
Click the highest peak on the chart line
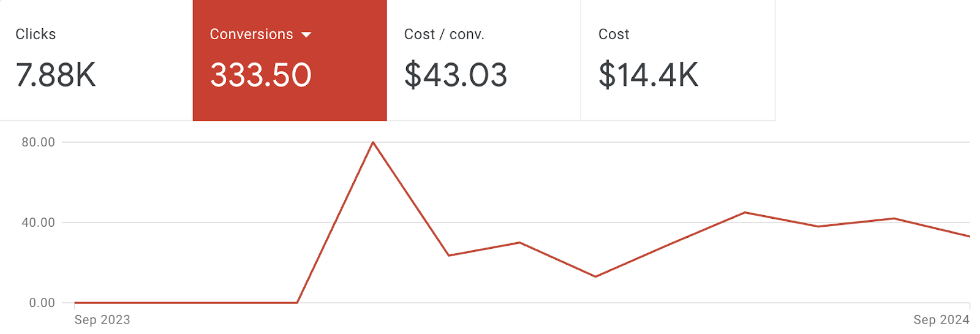coord(373,142)
